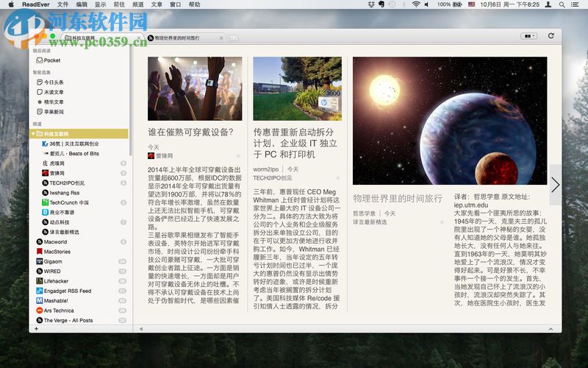Image resolution: width=588 pixels, height=368 pixels.
Task: Click the HP campus article thumbnail
Action: (x=298, y=88)
